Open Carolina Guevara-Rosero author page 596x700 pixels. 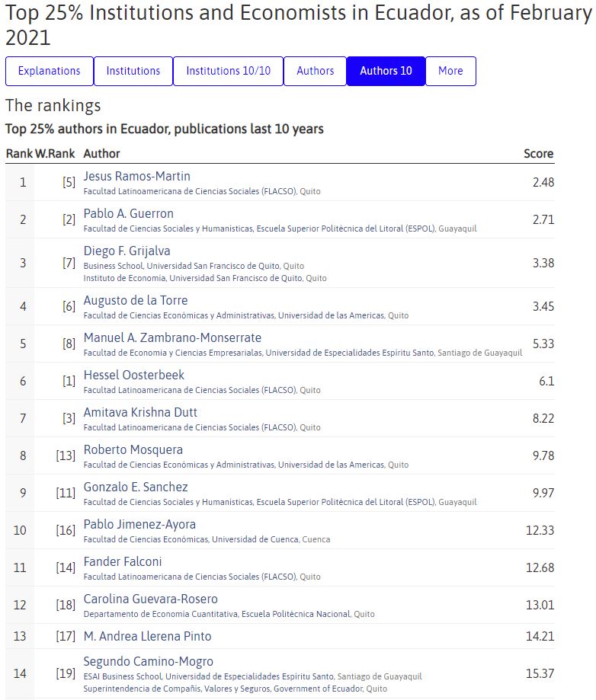[151, 599]
